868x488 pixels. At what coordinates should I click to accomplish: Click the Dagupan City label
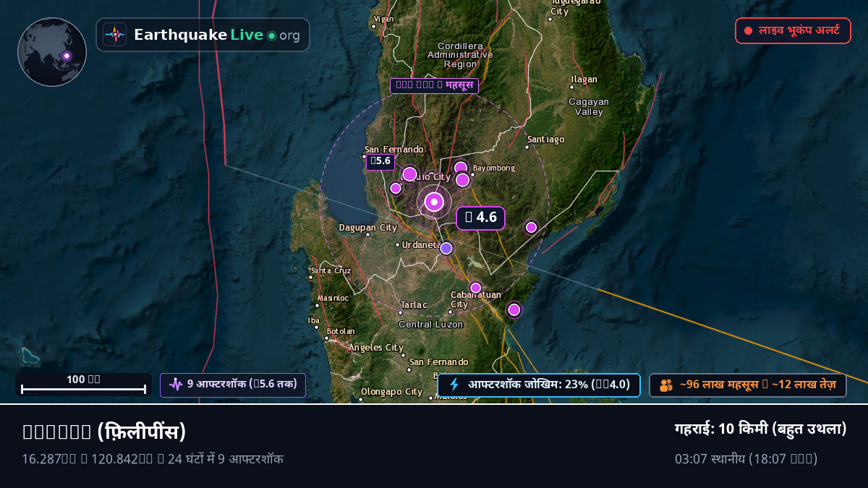click(368, 228)
